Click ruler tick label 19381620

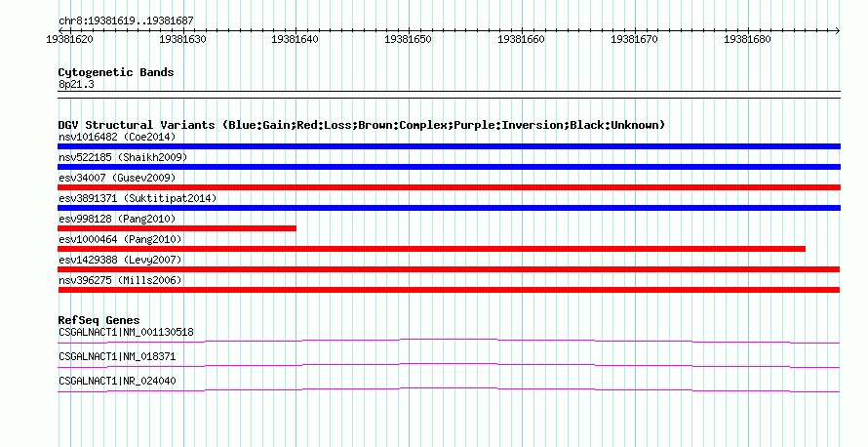70,39
